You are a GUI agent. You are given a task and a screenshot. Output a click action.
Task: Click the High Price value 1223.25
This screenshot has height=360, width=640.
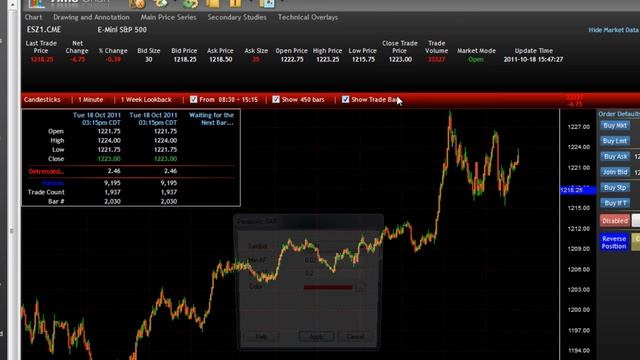pos(327,60)
